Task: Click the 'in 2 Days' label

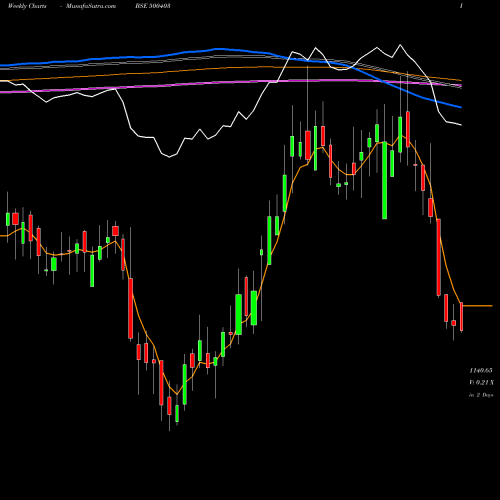Action: 481,395
